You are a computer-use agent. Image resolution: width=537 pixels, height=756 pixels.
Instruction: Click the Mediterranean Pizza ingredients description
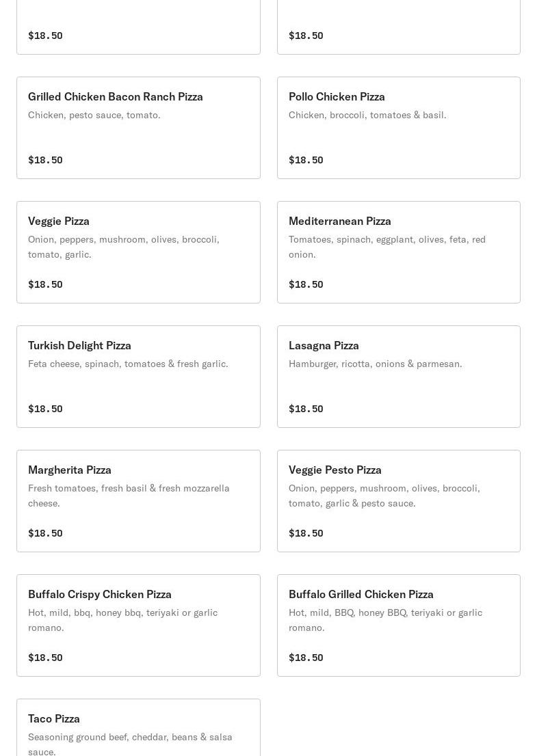(x=387, y=247)
